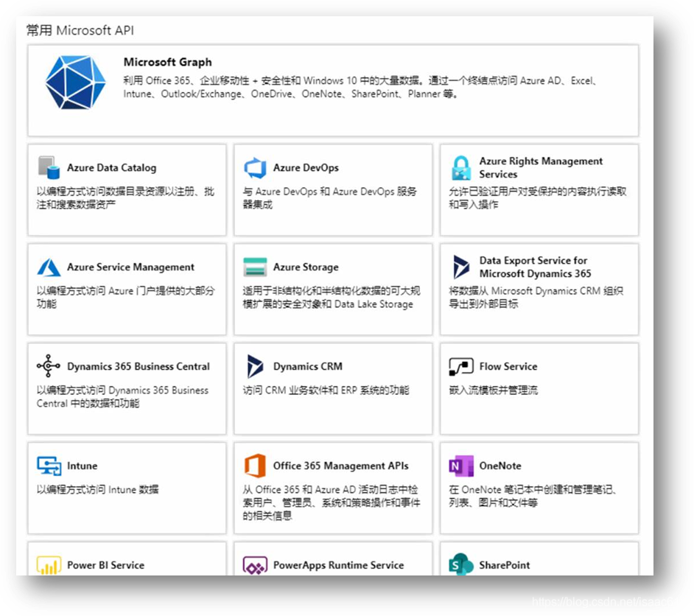Click Azure Rights Management description text

pos(538,197)
